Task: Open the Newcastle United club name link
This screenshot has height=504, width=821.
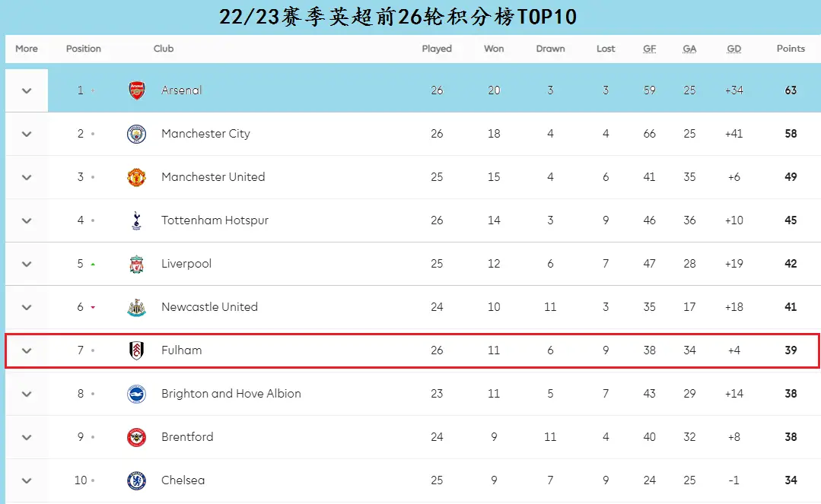Action: tap(209, 307)
